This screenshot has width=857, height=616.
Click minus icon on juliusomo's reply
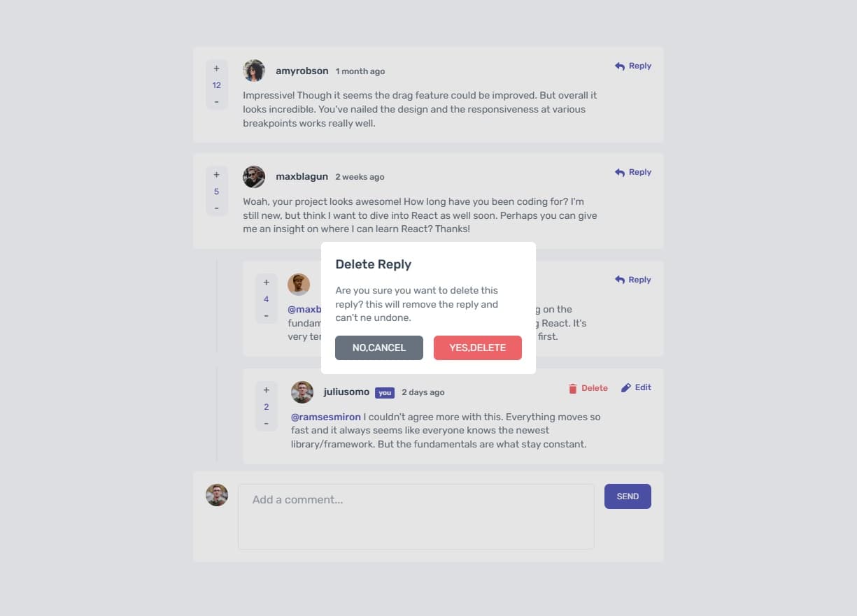click(266, 424)
